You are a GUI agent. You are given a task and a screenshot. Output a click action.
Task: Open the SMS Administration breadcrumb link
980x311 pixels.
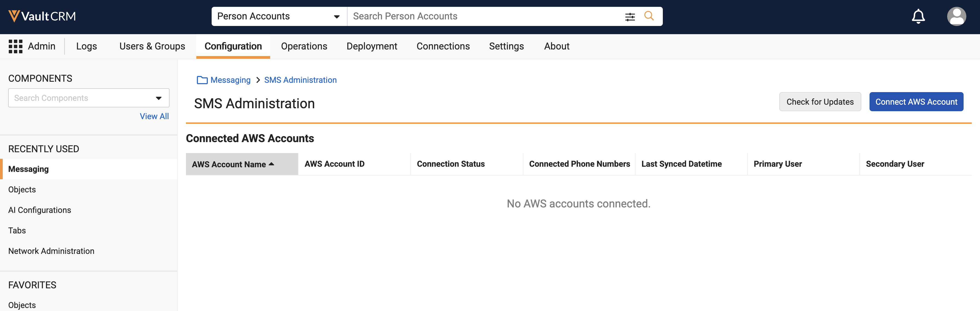coord(300,80)
